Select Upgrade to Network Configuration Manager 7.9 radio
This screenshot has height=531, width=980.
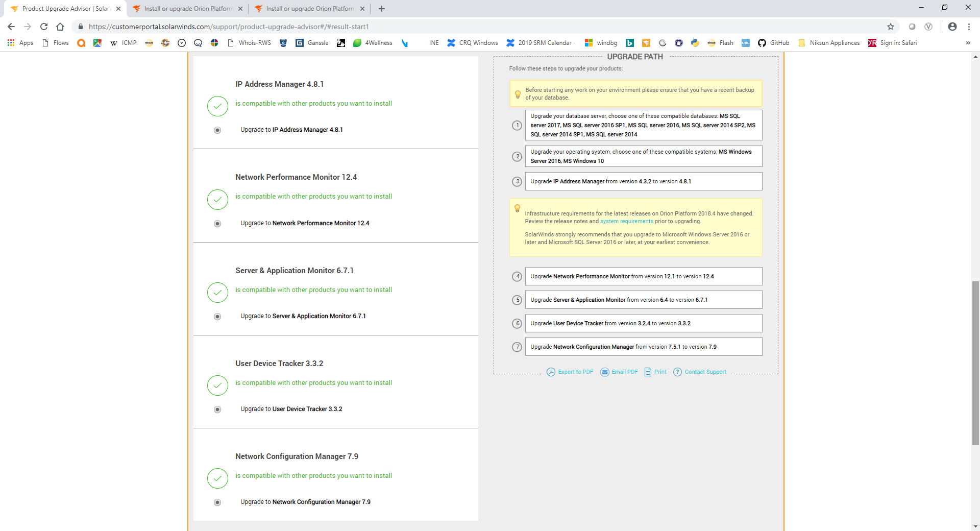coord(217,502)
